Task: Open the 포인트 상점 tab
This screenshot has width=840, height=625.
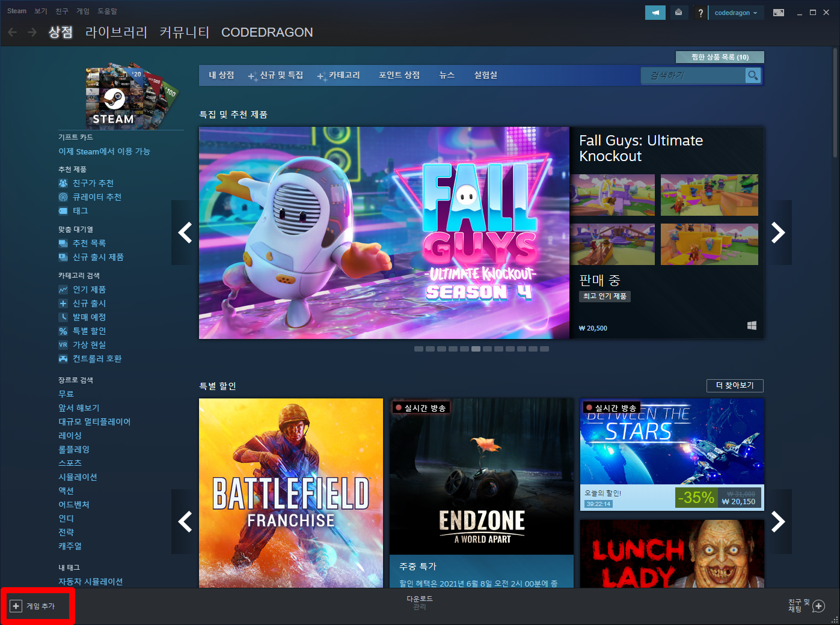Action: coord(399,75)
